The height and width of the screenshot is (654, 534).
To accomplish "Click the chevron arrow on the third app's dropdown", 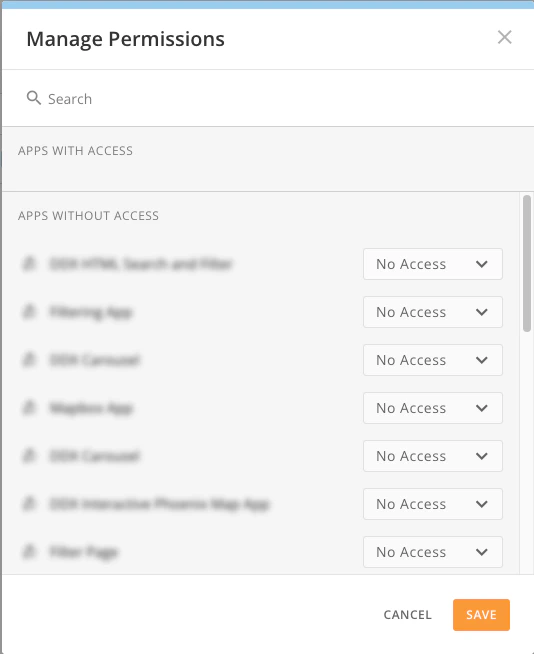I will pyautogui.click(x=481, y=360).
